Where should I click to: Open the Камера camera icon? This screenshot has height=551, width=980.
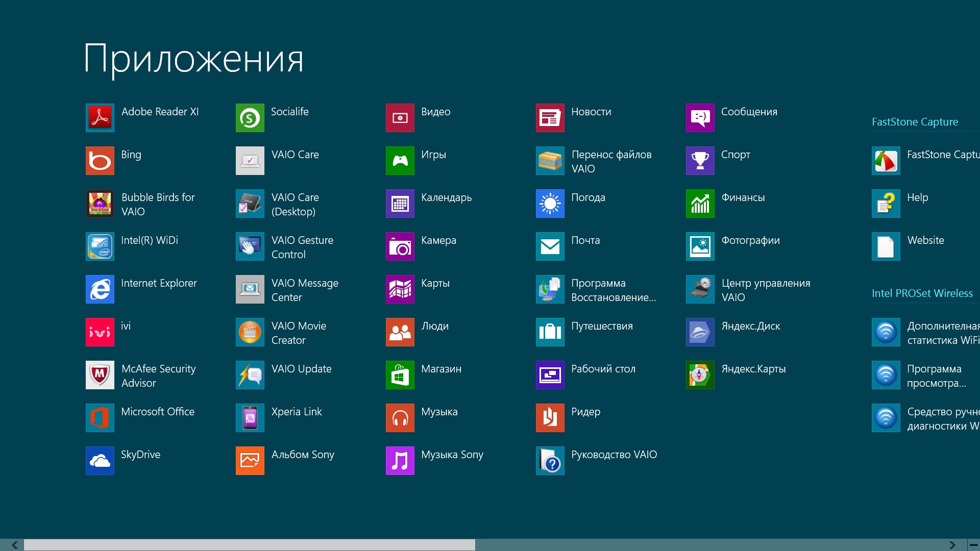pos(400,246)
